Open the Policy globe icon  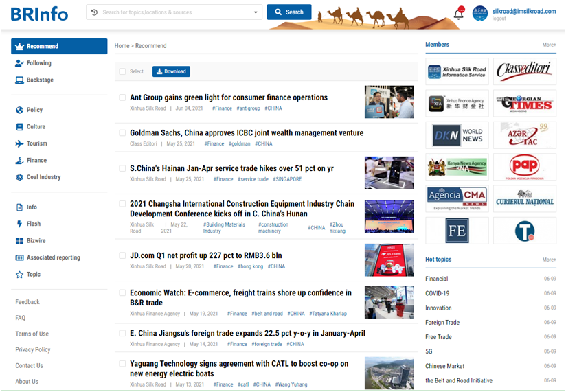20,110
